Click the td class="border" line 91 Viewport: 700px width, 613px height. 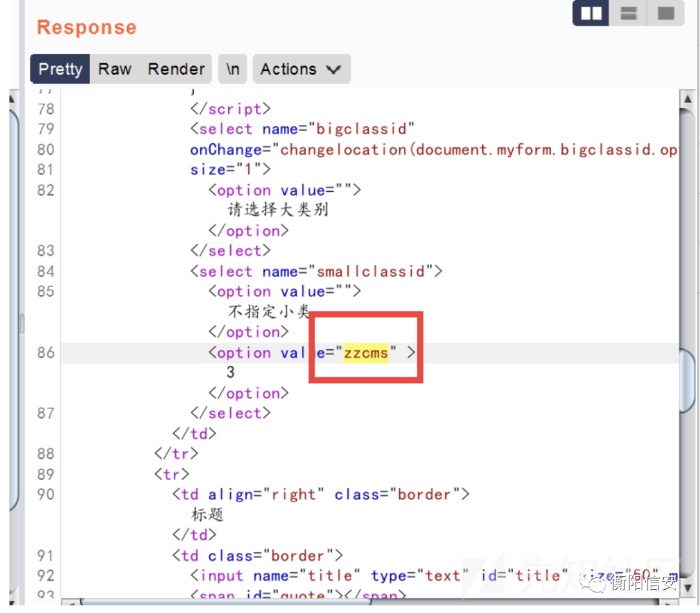coord(257,556)
